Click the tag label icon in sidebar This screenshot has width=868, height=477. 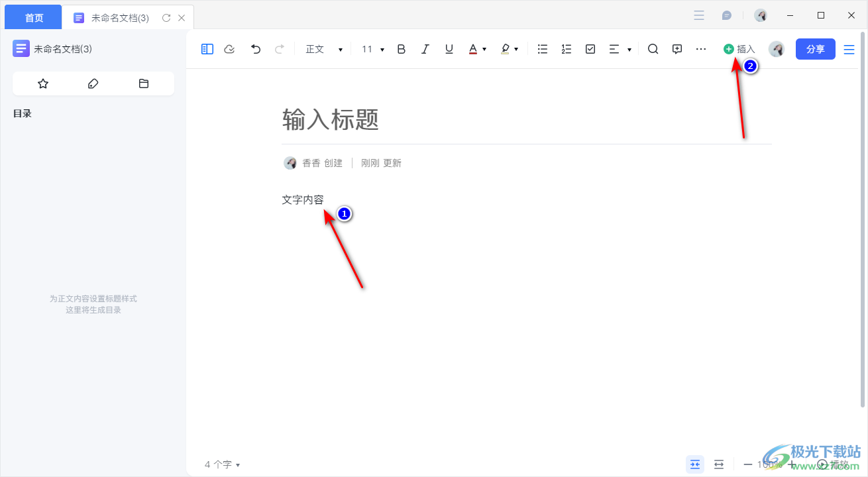click(93, 83)
